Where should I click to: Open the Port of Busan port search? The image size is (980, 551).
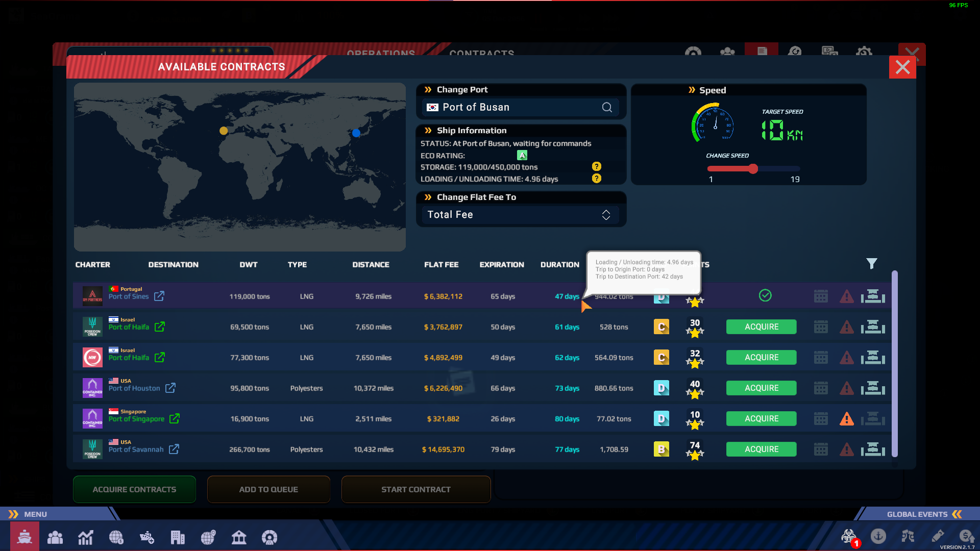607,107
